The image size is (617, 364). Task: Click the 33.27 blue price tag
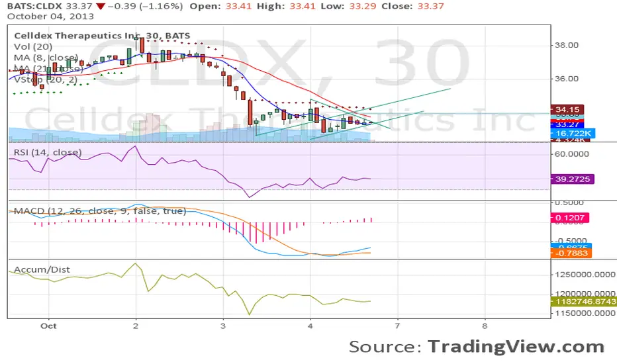(567, 124)
